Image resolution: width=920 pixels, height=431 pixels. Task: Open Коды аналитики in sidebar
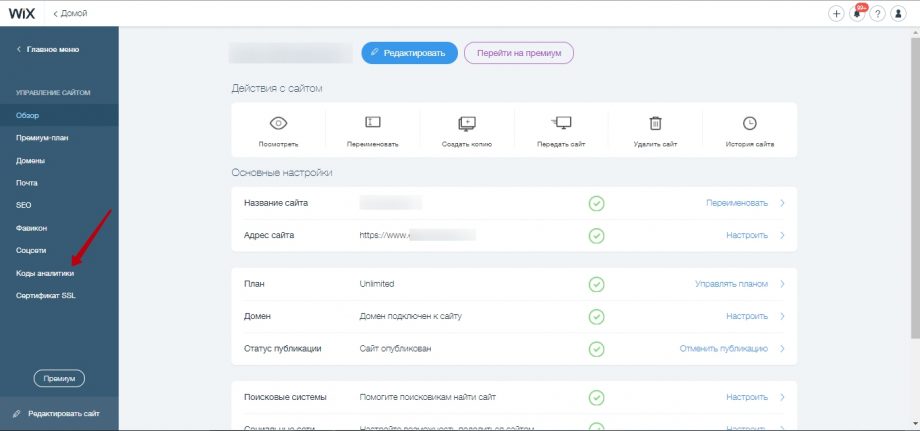click(44, 273)
